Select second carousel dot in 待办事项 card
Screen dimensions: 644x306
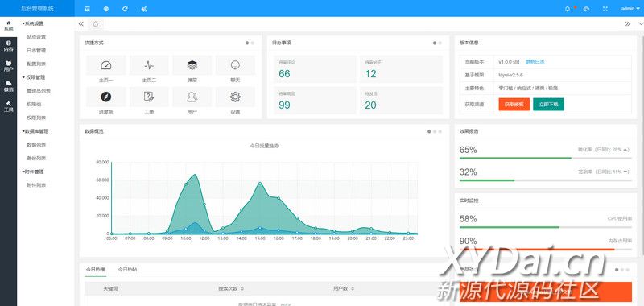click(440, 43)
